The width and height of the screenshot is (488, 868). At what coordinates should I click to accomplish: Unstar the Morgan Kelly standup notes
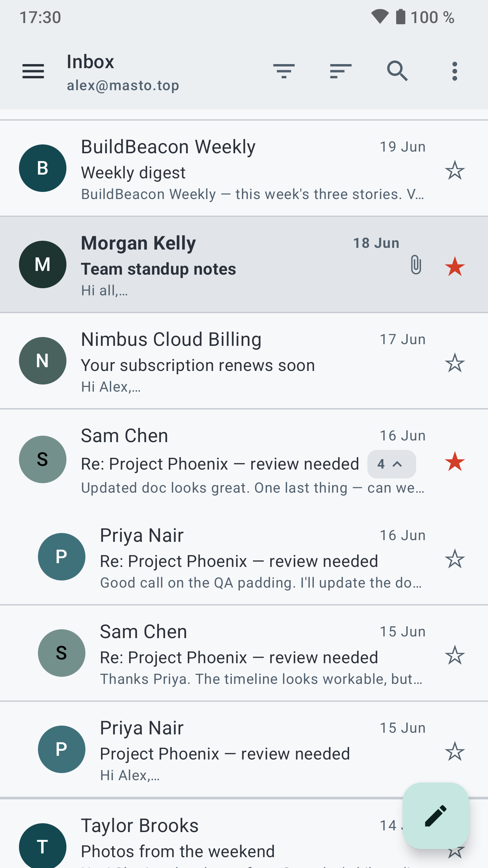pyautogui.click(x=454, y=267)
